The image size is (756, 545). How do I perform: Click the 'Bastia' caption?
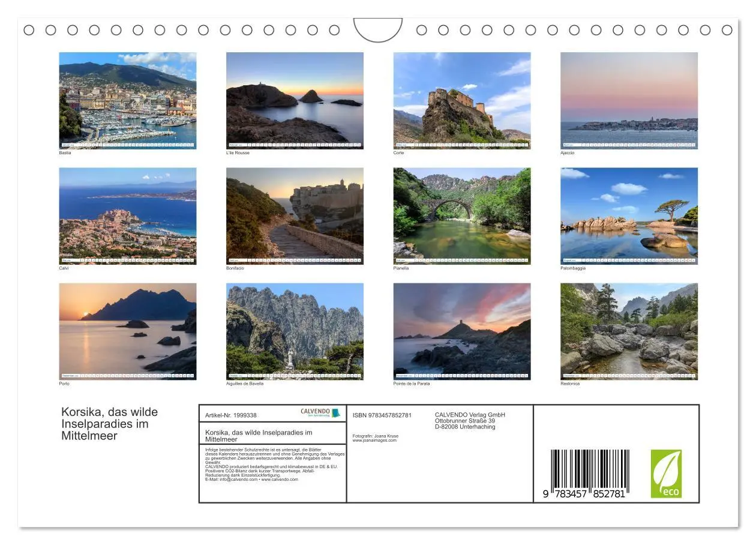65,153
